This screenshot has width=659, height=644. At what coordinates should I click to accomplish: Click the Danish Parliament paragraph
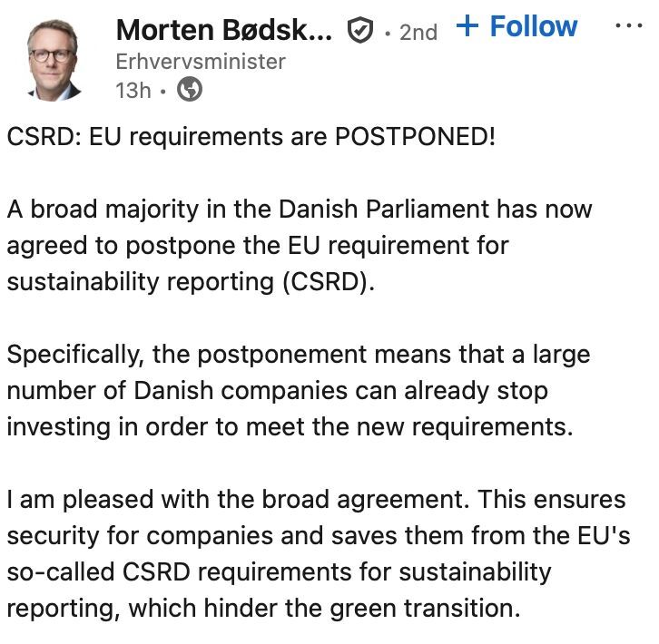(300, 245)
